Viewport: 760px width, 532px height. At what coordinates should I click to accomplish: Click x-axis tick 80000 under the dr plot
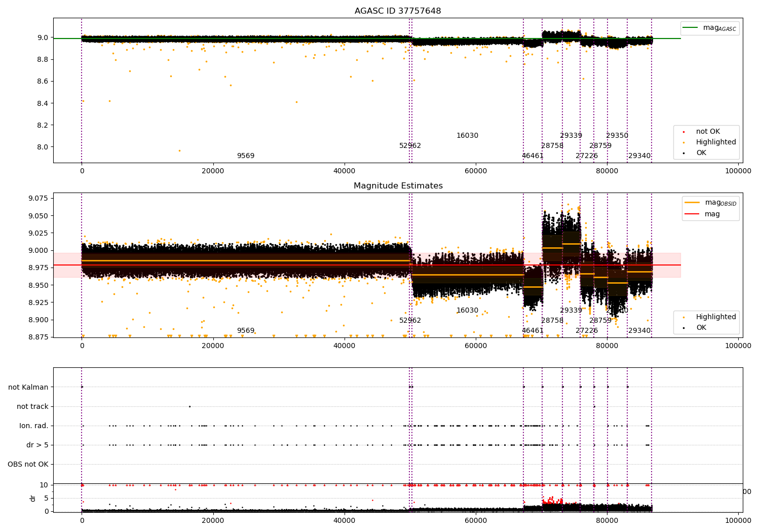[x=607, y=520]
